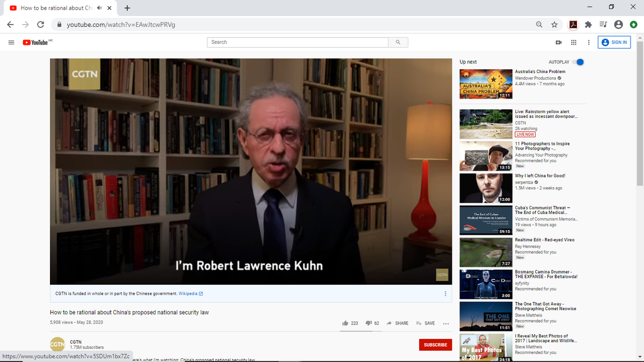Toggle the Autoplay switch

[x=578, y=62]
